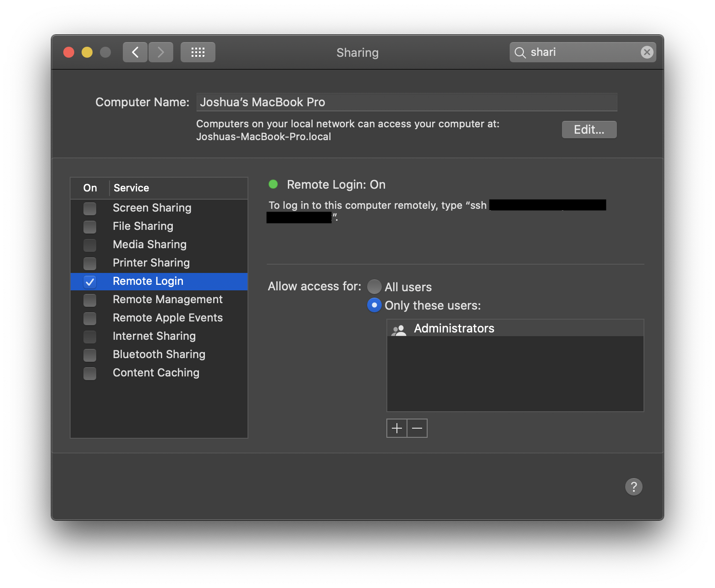Enable Screen Sharing checkbox
715x588 pixels.
90,208
